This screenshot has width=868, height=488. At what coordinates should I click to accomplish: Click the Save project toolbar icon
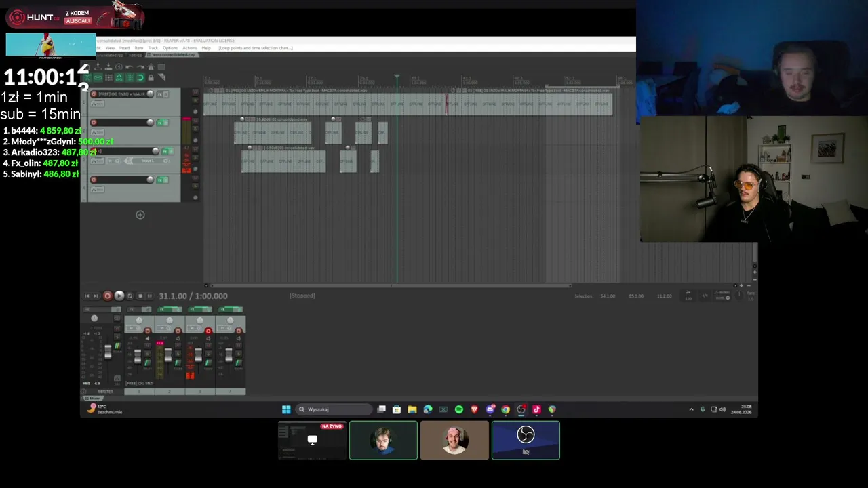pos(108,67)
